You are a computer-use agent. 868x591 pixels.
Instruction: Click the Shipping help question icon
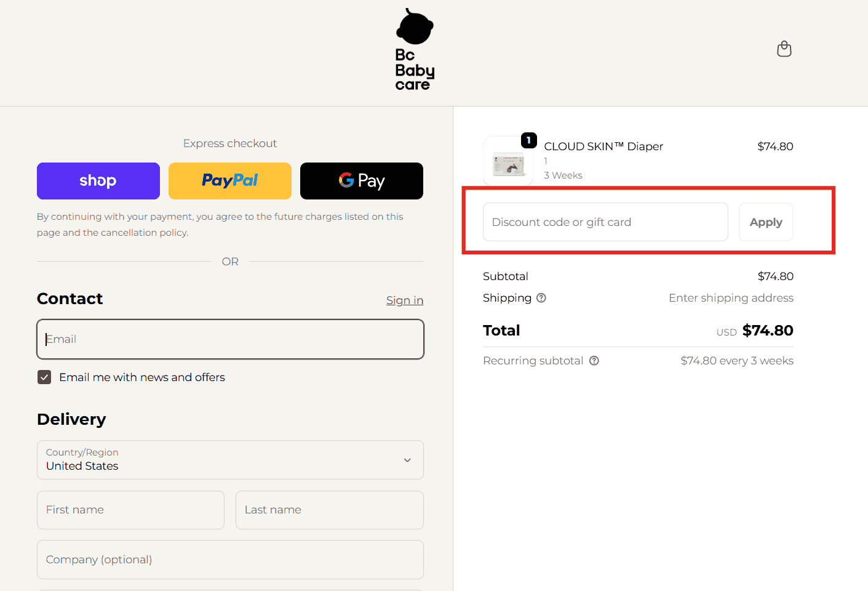(x=541, y=298)
